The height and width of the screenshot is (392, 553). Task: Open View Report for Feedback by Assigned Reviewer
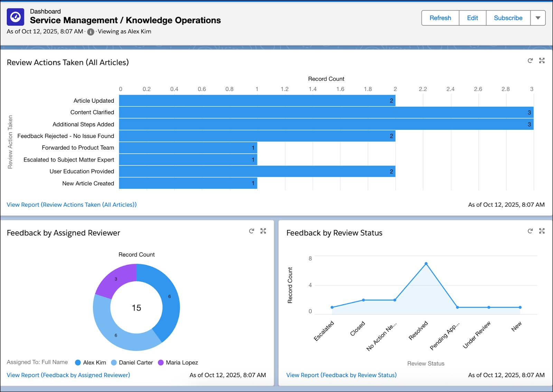68,375
